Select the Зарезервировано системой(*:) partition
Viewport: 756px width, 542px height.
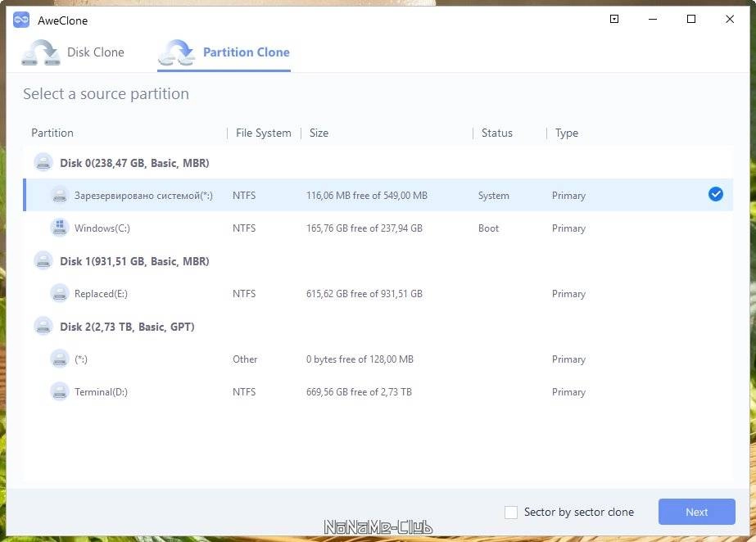click(378, 195)
